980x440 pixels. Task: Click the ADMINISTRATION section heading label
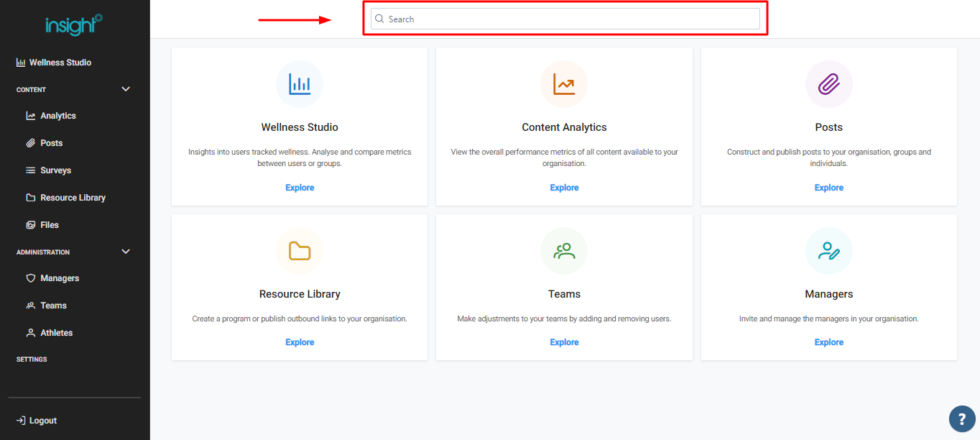(43, 252)
